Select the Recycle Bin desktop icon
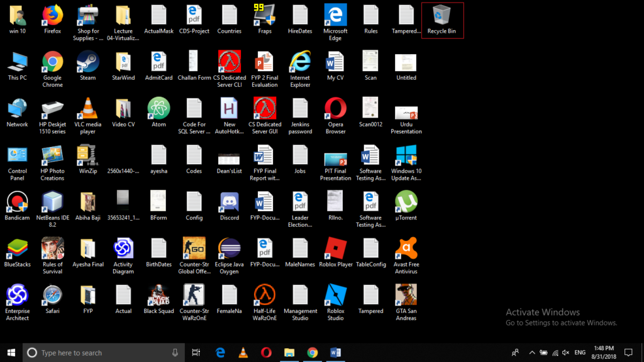This screenshot has width=644, height=362. pyautogui.click(x=442, y=20)
